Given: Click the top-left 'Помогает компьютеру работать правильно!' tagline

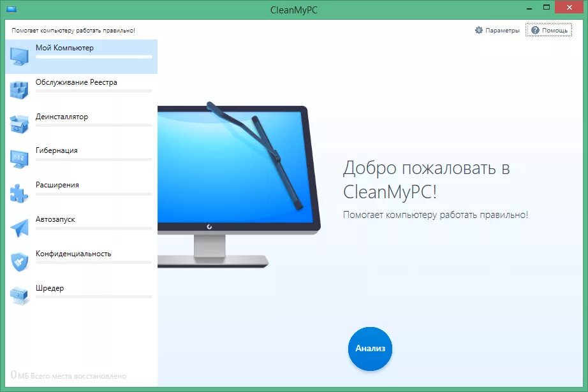Looking at the screenshot, I should (x=73, y=31).
